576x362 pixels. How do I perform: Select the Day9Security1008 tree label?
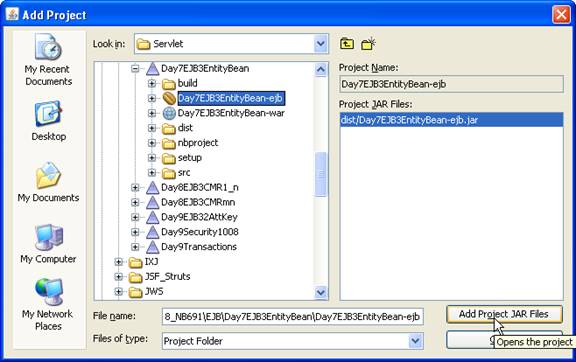pyautogui.click(x=200, y=232)
